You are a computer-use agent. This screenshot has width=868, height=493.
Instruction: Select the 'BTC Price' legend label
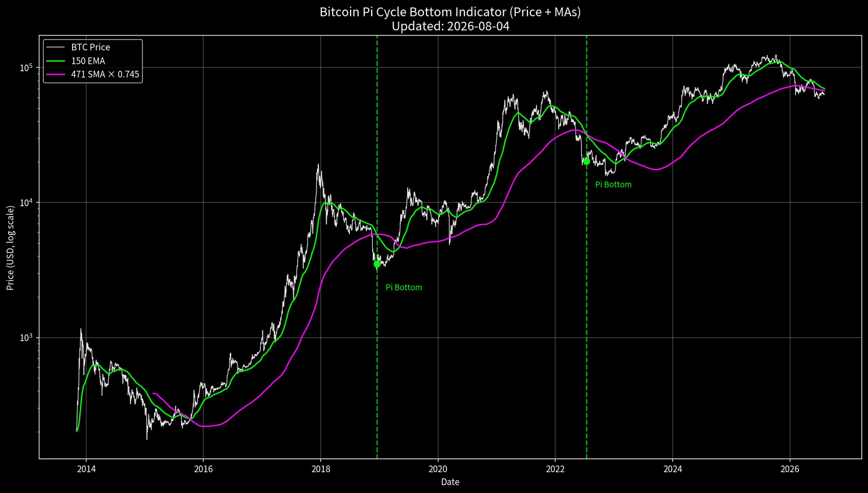[x=91, y=47]
